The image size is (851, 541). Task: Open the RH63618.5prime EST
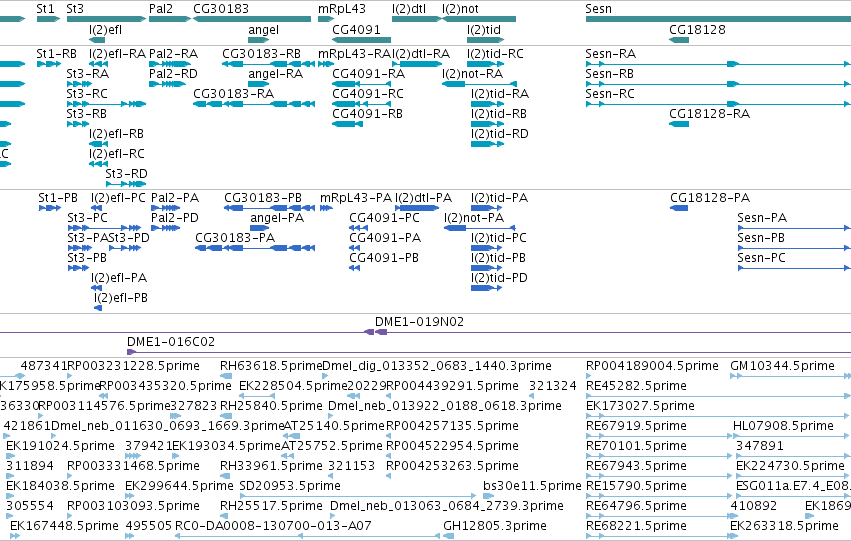(x=226, y=376)
